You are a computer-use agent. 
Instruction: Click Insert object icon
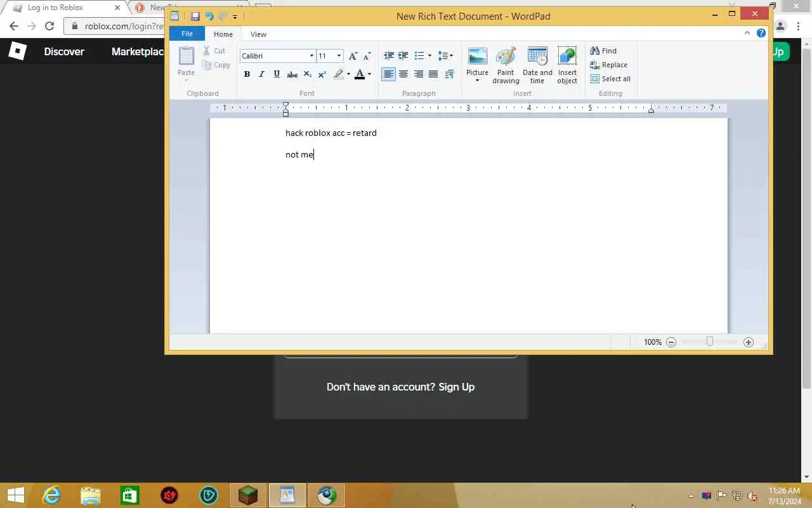(567, 65)
